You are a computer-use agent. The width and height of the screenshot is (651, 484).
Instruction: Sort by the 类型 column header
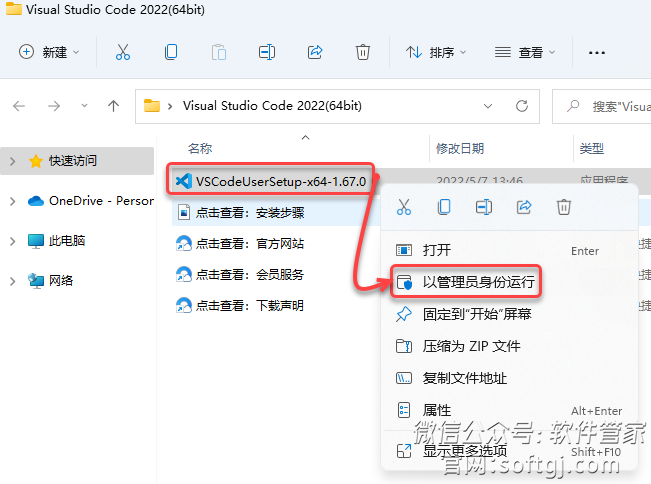592,148
